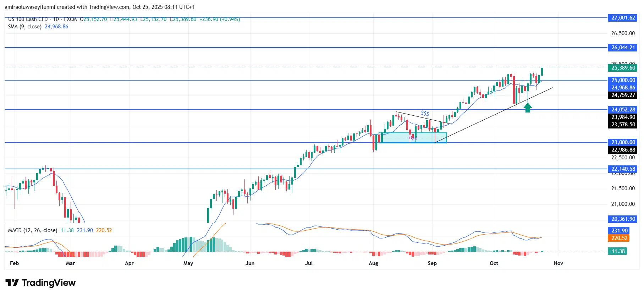Viewport: 644px width, 296px height.
Task: Open the SMA (9, close) indicator legend
Action: point(25,27)
